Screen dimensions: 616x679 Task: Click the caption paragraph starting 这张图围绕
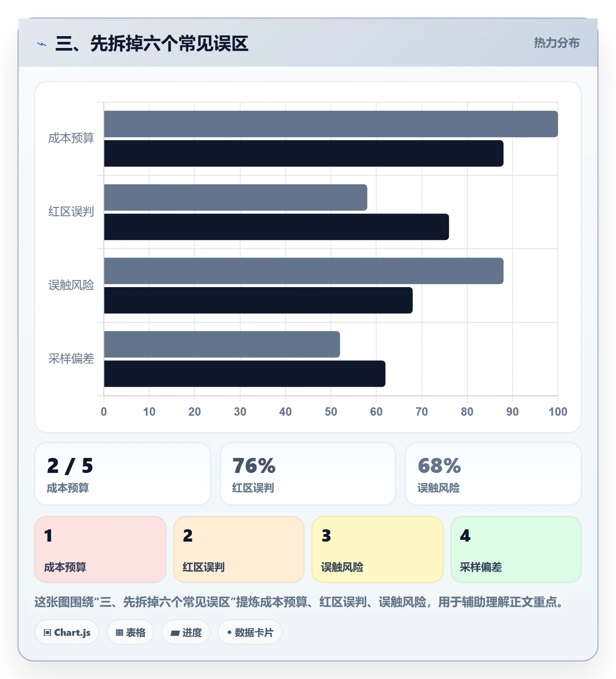[300, 602]
